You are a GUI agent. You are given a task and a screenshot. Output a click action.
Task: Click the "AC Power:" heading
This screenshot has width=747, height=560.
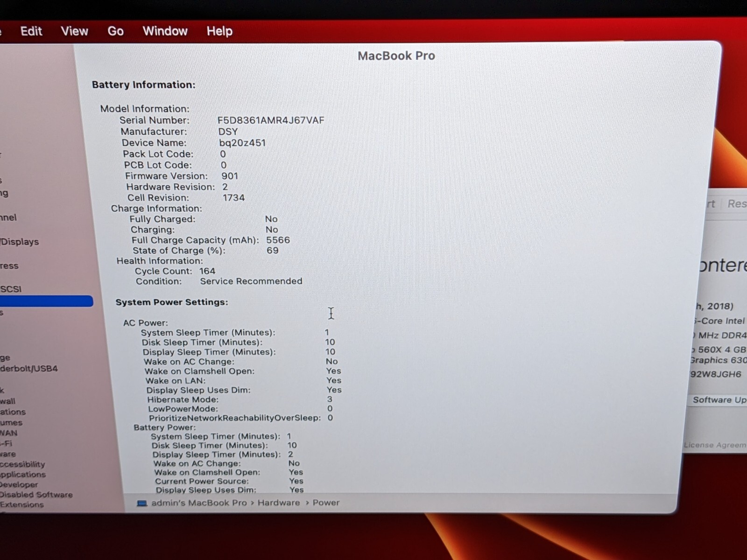[x=146, y=322]
